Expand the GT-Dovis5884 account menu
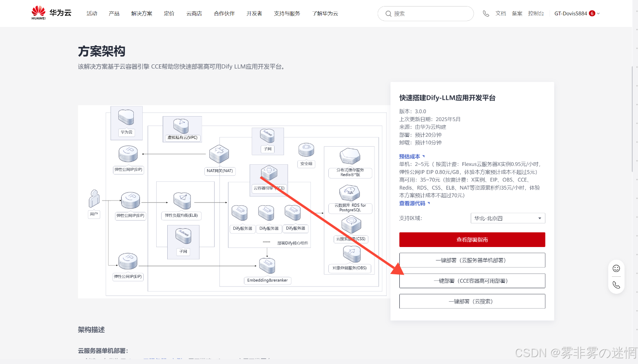This screenshot has height=364, width=638. coord(576,13)
